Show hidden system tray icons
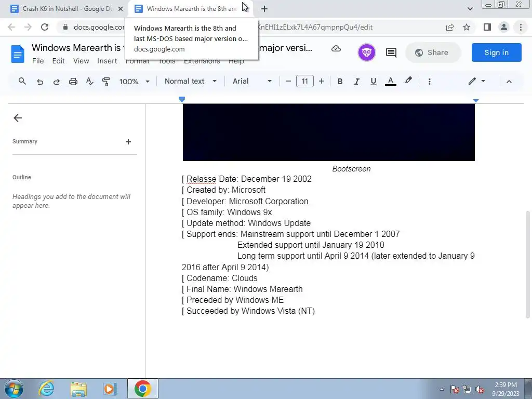Image resolution: width=532 pixels, height=399 pixels. [442, 389]
